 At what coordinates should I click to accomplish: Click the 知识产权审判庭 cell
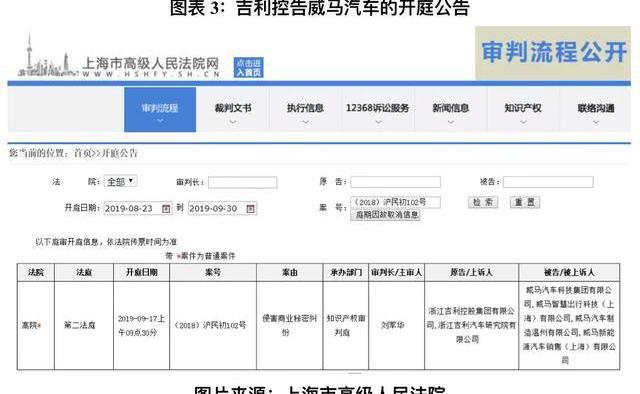tap(345, 325)
